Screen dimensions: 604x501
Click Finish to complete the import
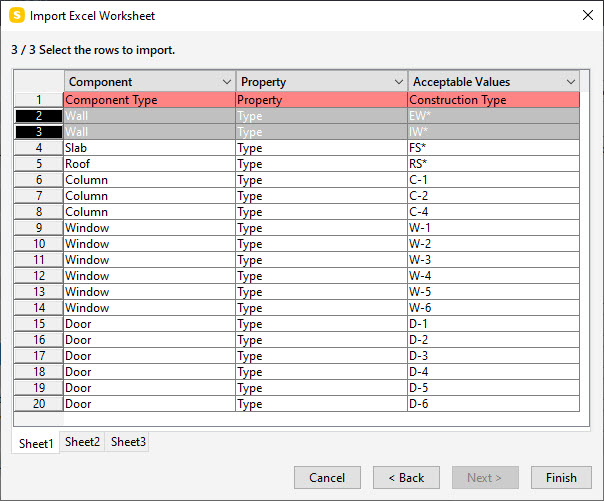click(x=561, y=478)
